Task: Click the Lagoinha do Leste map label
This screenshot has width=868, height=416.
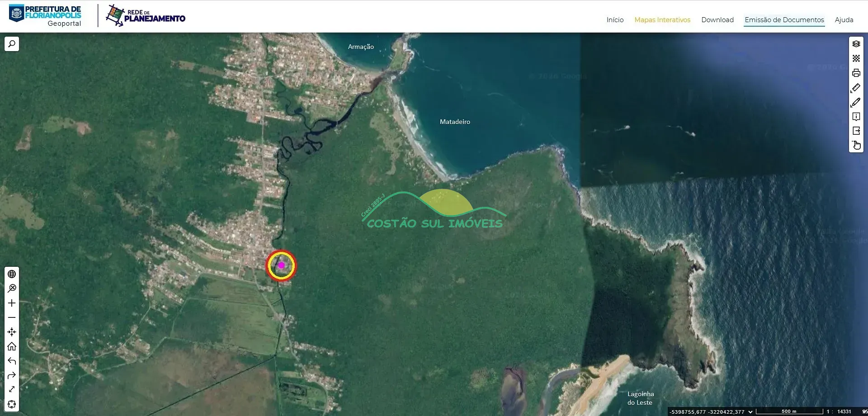Action: coord(640,398)
